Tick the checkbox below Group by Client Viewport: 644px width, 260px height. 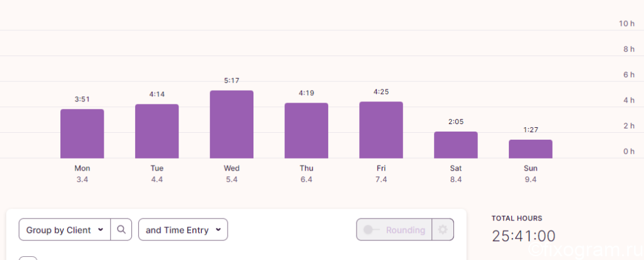tap(28, 258)
